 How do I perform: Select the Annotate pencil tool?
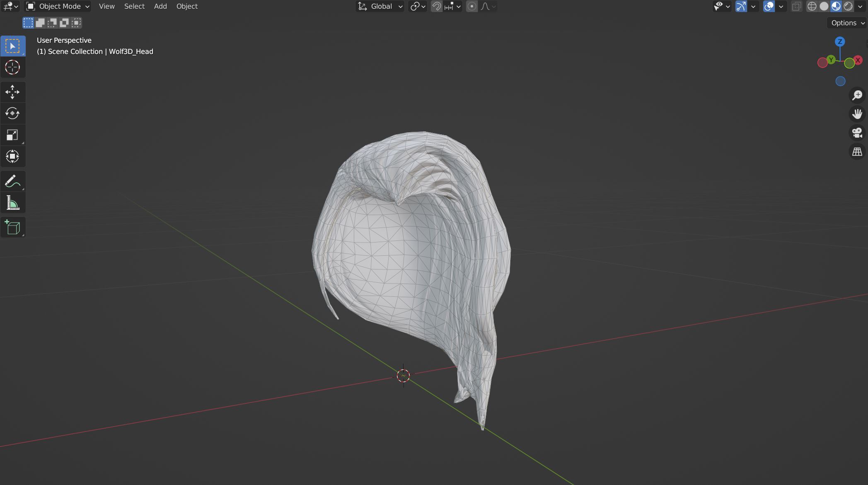(x=12, y=181)
